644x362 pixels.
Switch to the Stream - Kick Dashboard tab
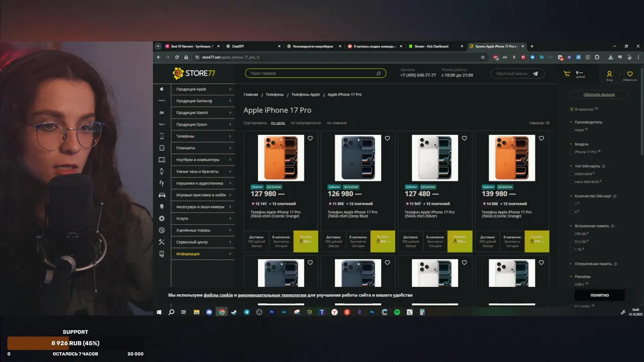[x=436, y=46]
